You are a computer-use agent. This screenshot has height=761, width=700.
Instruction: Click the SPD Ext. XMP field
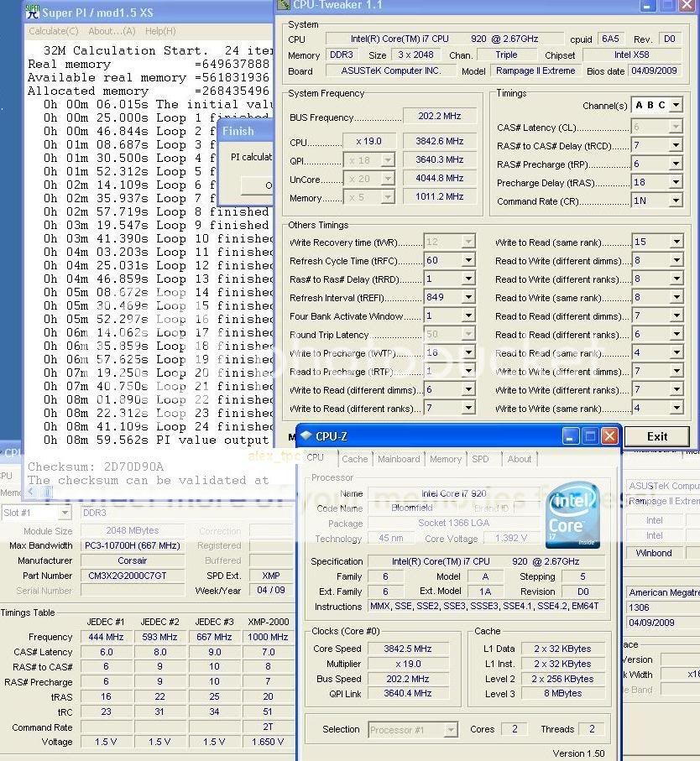(271, 575)
